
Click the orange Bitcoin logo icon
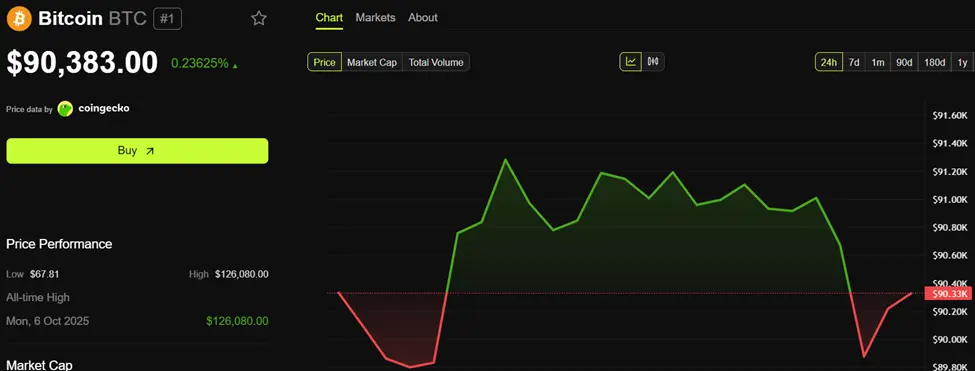[x=19, y=19]
